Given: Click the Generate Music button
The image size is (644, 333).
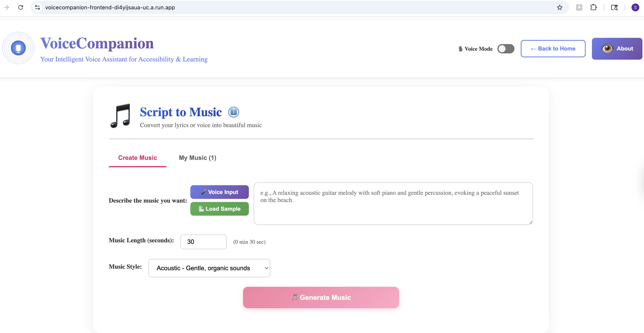Looking at the screenshot, I should (x=321, y=298).
